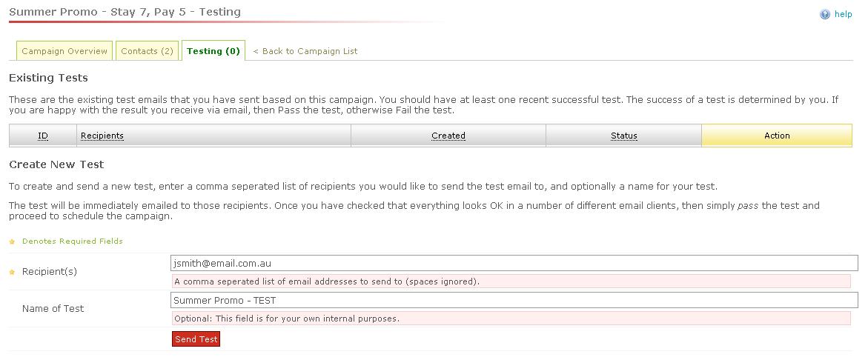
Task: Click the star icon beside Recipient(s) label
Action: point(12,272)
